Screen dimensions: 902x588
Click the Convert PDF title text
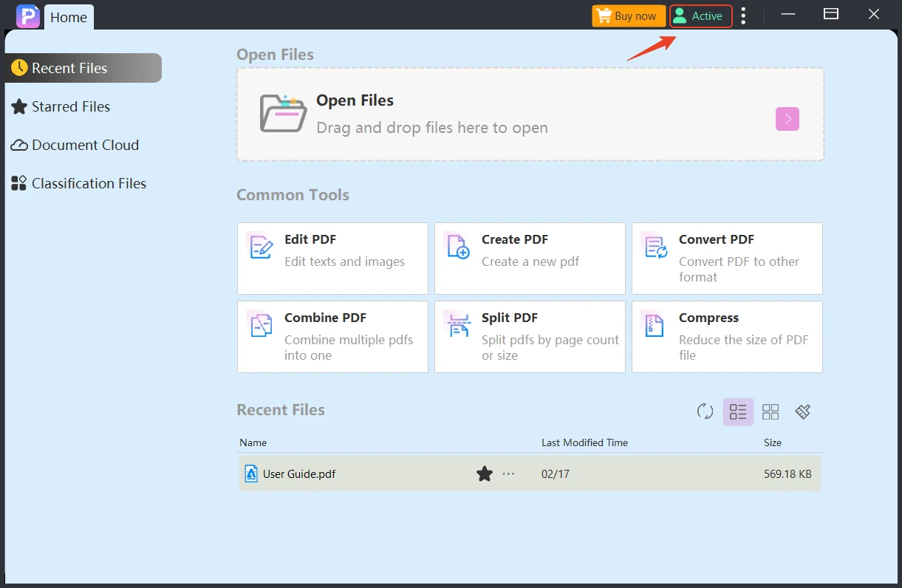click(x=717, y=239)
